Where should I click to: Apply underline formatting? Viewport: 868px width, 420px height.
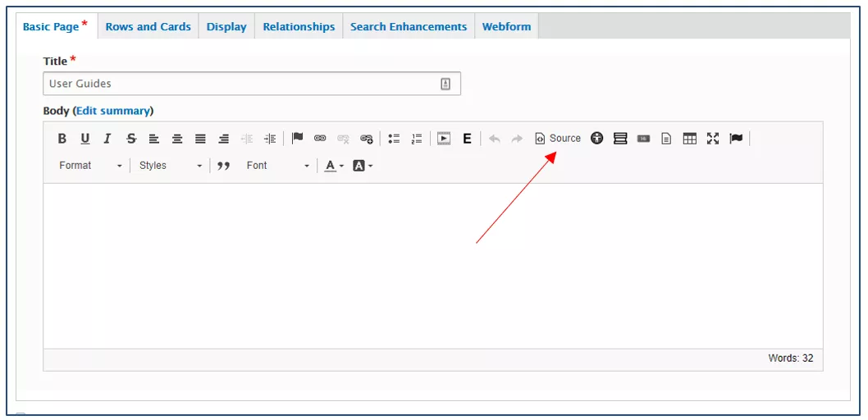click(x=85, y=139)
